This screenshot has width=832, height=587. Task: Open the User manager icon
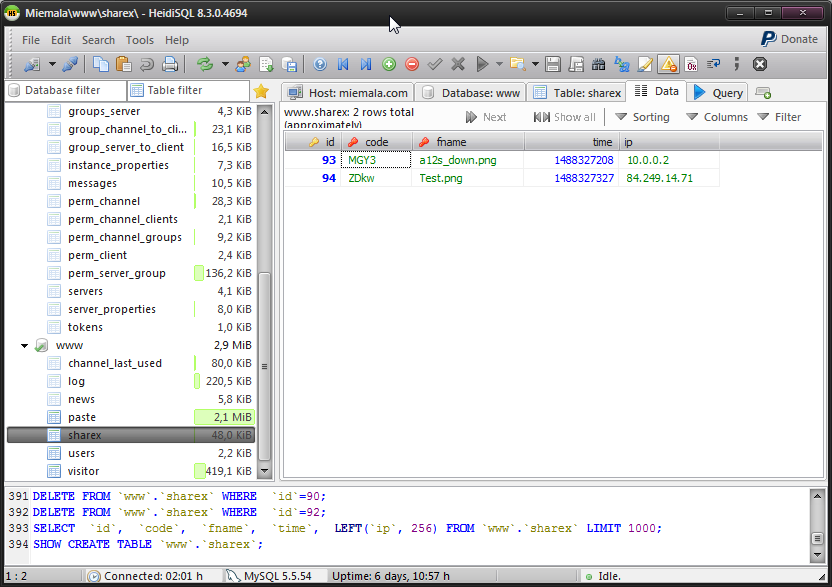[243, 64]
